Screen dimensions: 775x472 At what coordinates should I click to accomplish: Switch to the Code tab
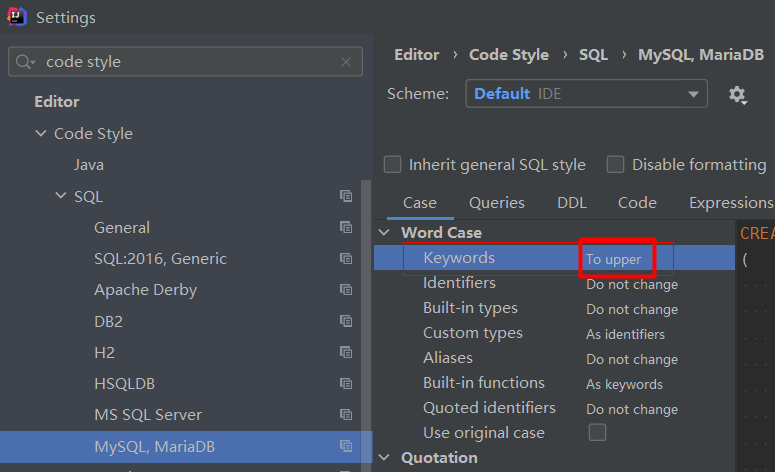coord(637,203)
